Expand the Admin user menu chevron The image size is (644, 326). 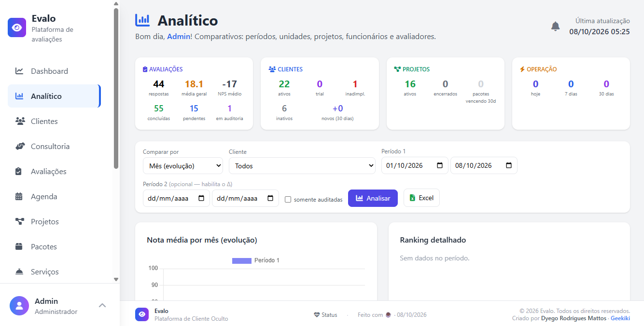102,305
